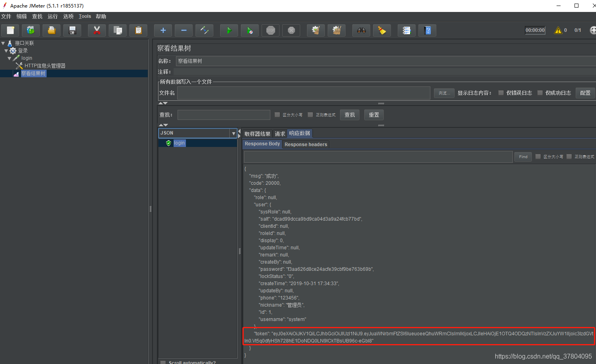Click the Stop test icon

[x=270, y=30]
